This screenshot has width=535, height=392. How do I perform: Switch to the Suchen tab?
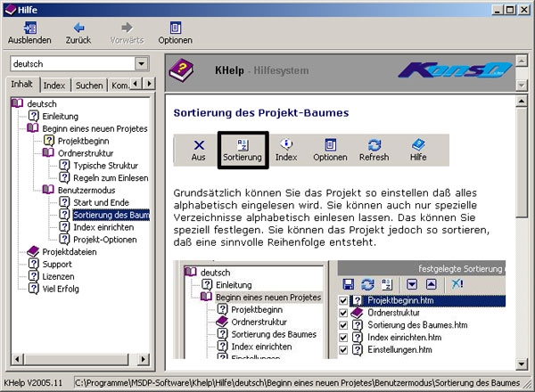88,85
